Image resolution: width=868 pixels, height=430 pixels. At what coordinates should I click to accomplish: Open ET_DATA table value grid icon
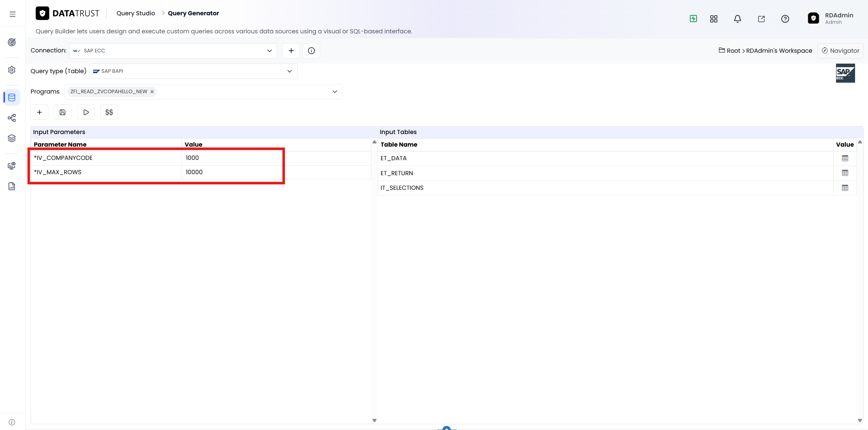(x=845, y=158)
